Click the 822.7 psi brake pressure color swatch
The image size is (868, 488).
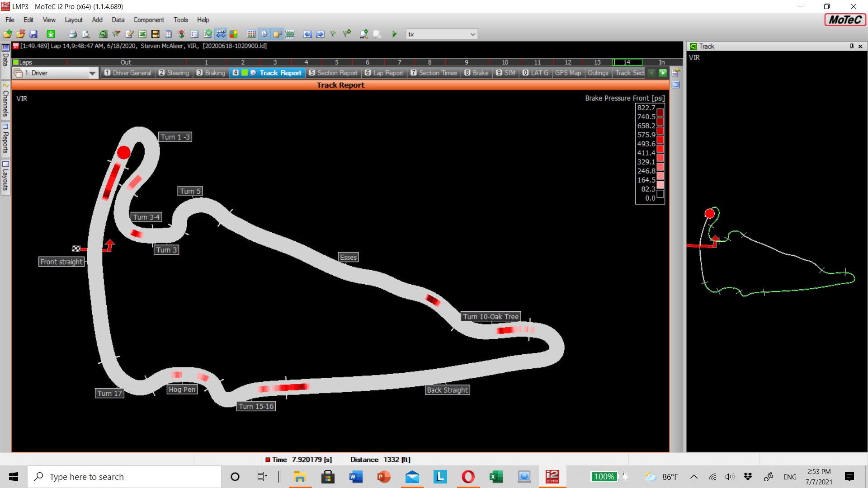[x=661, y=108]
